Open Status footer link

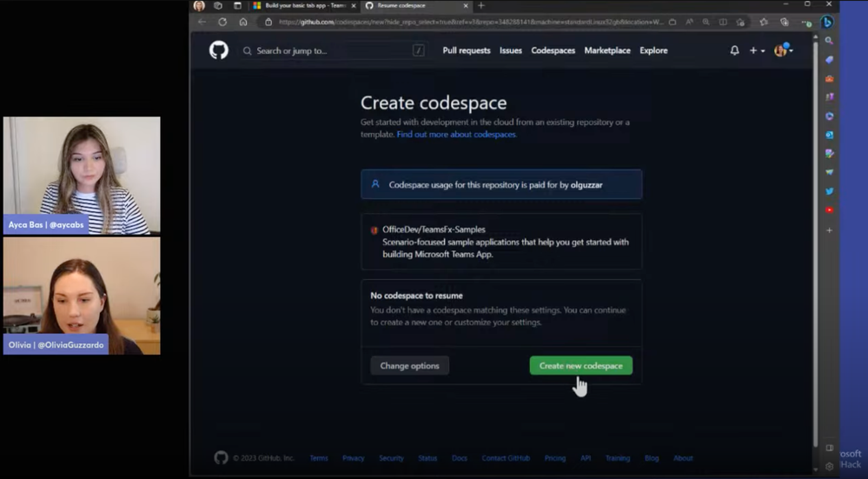click(427, 458)
